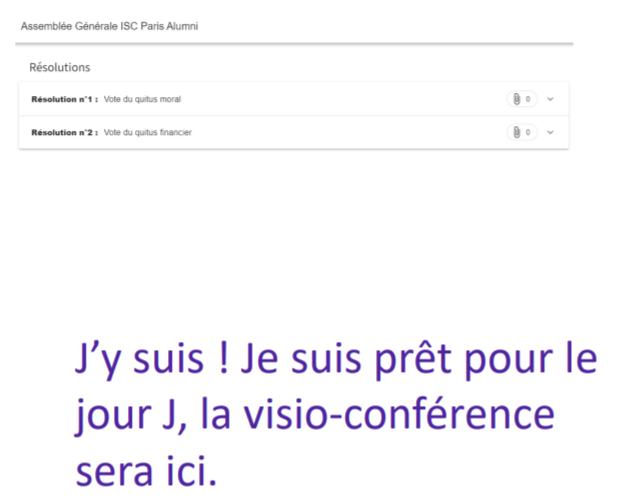The image size is (641, 501).
Task: Click the word "moral" in Résolution n°1
Action: pos(170,99)
